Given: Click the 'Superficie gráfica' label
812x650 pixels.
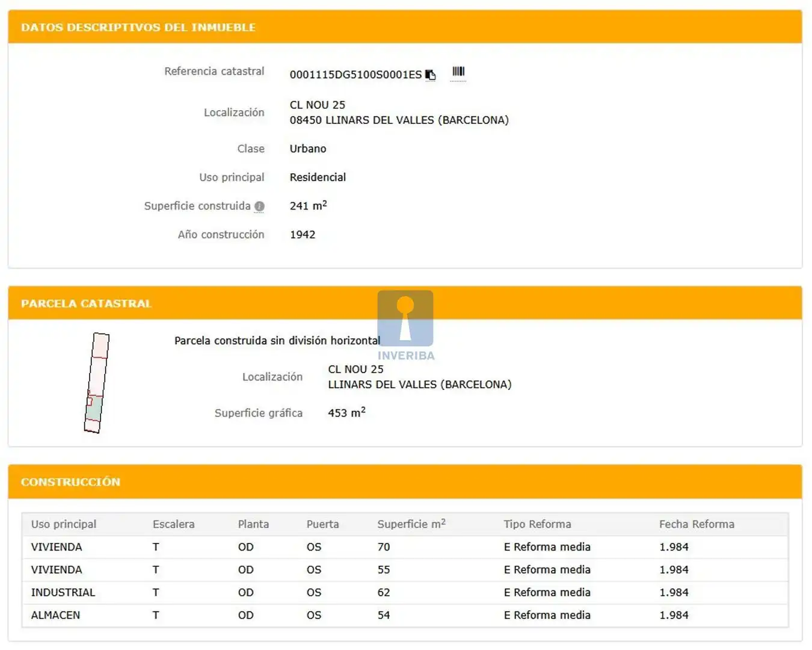Looking at the screenshot, I should [259, 413].
